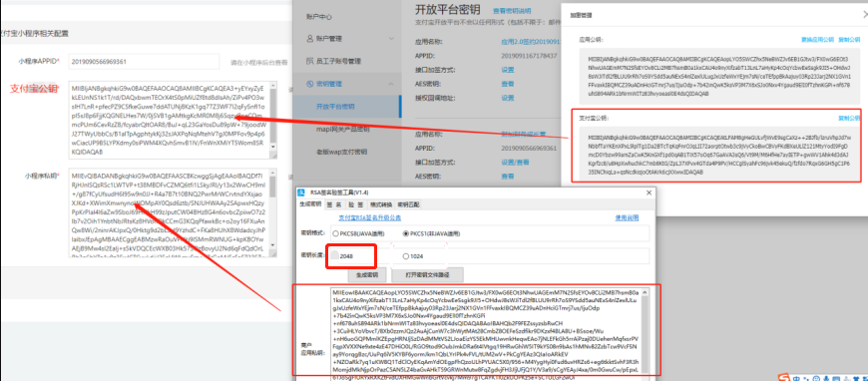Screen dimensions: 868x381
Task: Click the 小程序APPID input field
Action: click(144, 62)
